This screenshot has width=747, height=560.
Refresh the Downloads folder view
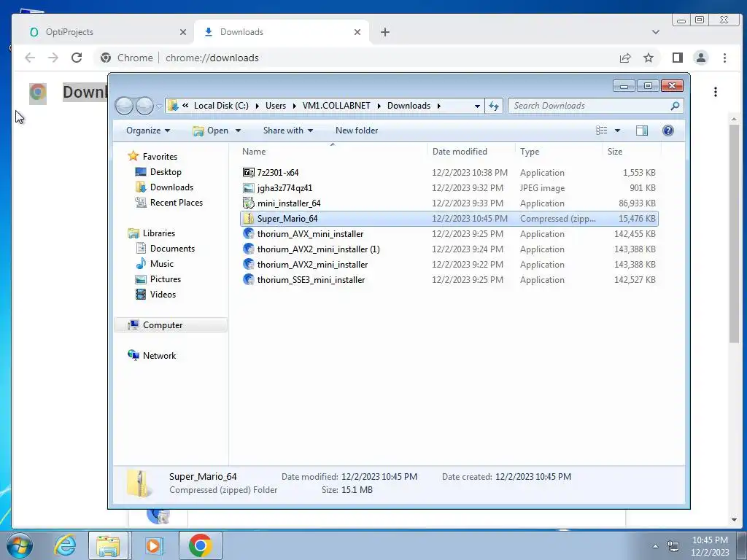tap(494, 106)
